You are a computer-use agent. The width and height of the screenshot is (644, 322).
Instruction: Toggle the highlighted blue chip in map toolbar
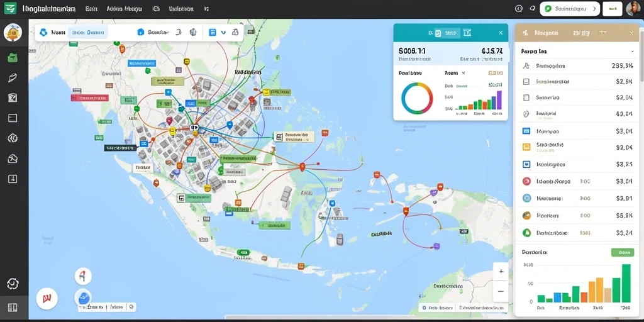pos(87,32)
